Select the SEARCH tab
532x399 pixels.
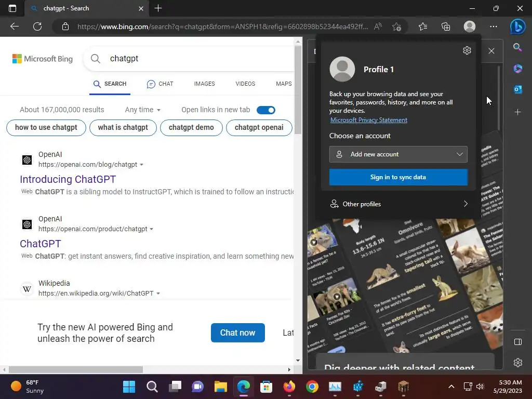pyautogui.click(x=110, y=84)
